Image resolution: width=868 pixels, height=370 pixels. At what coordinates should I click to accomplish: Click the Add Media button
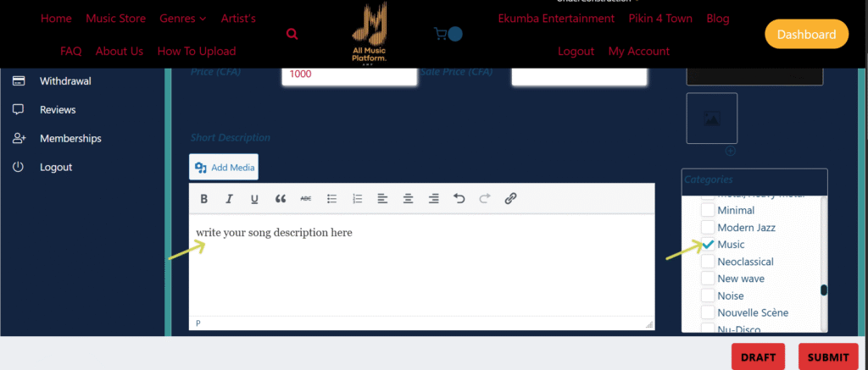(224, 168)
